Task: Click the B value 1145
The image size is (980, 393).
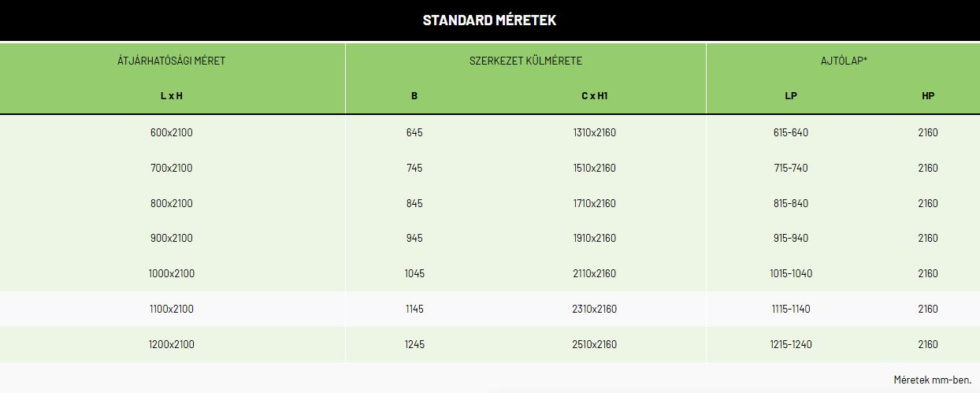Action: (x=414, y=309)
